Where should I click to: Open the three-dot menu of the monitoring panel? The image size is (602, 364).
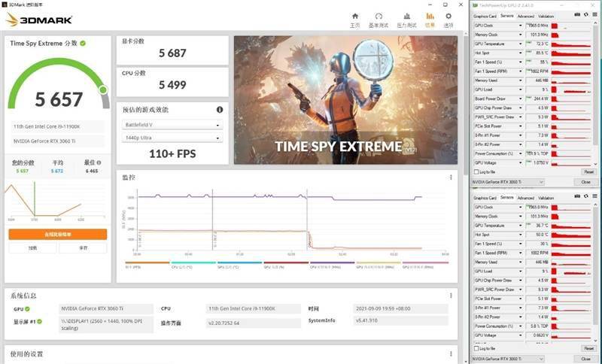tap(451, 177)
